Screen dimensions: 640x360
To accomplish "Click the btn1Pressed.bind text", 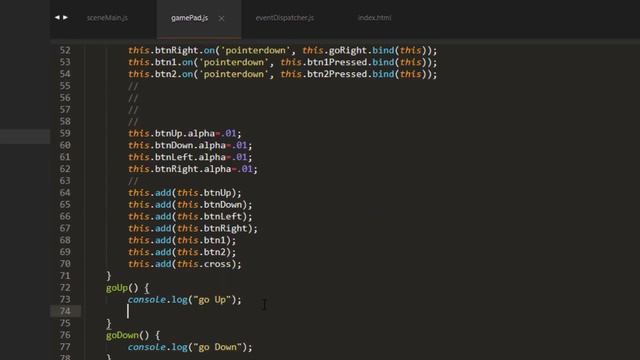I will point(351,62).
